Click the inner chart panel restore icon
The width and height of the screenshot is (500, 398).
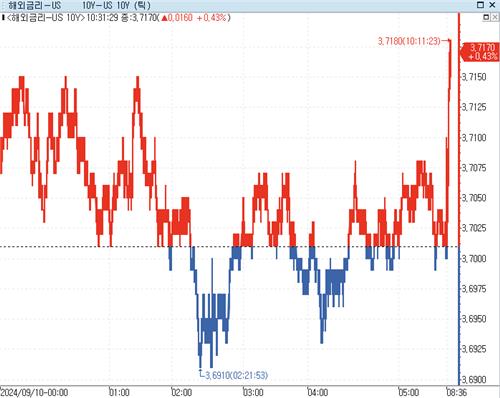click(x=486, y=17)
